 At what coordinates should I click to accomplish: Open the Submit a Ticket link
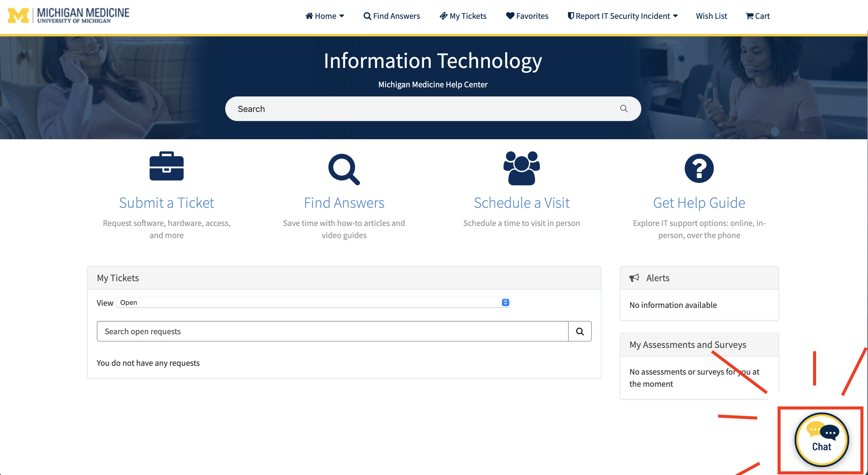pyautogui.click(x=166, y=202)
